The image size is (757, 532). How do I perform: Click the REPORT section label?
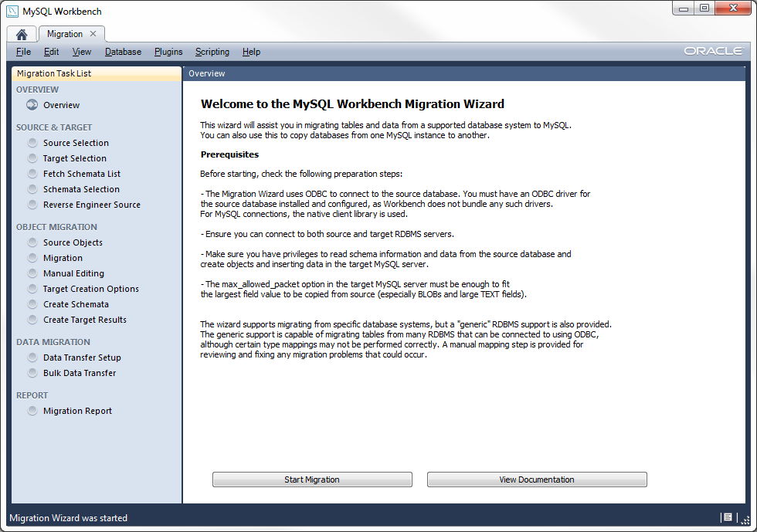[32, 395]
